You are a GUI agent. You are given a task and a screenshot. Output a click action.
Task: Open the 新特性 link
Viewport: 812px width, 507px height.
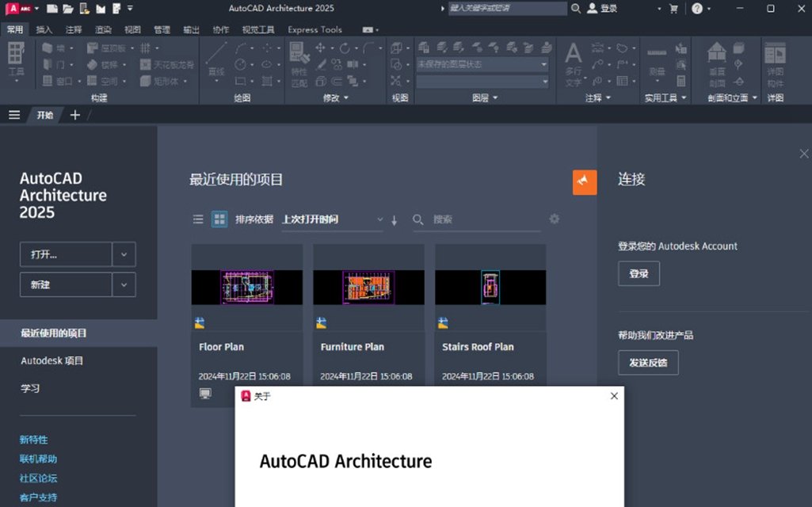(x=33, y=440)
